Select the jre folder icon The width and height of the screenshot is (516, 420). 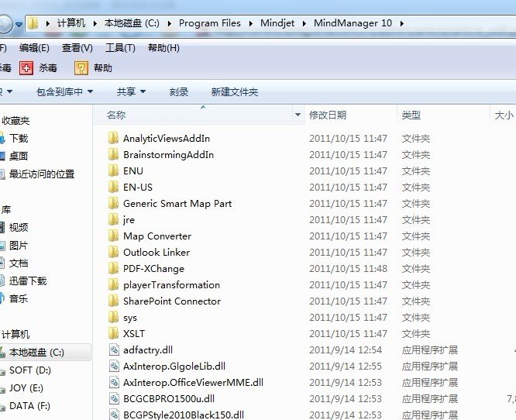click(113, 219)
